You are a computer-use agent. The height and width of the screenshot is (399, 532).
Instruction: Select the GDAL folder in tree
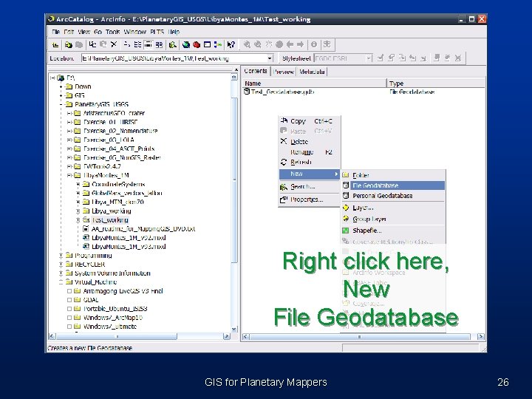click(x=91, y=300)
